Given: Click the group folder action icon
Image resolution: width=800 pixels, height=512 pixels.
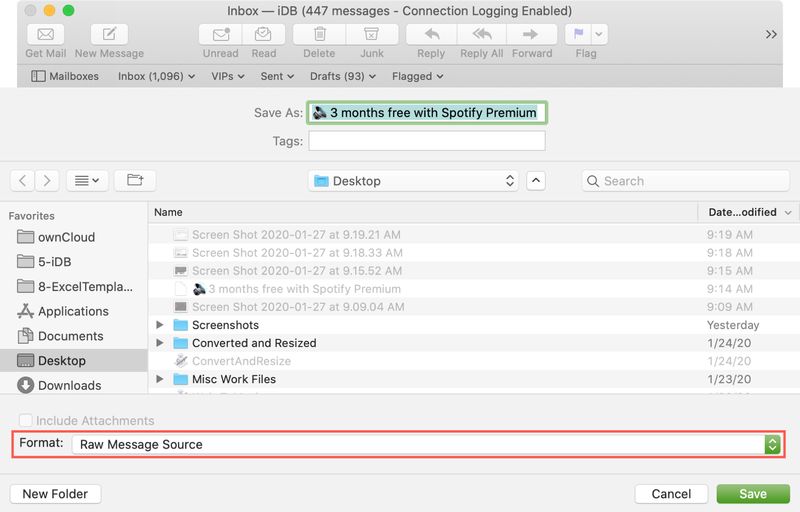Looking at the screenshot, I should (135, 181).
